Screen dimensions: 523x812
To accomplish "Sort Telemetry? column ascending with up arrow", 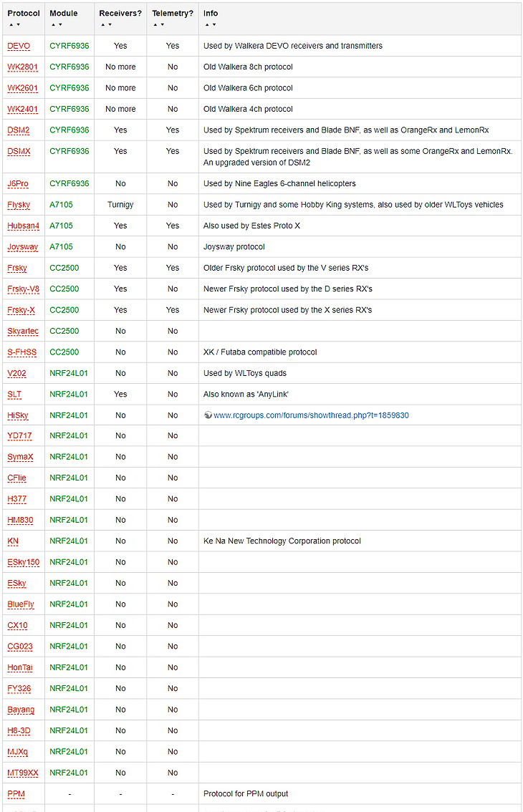I will [155, 24].
